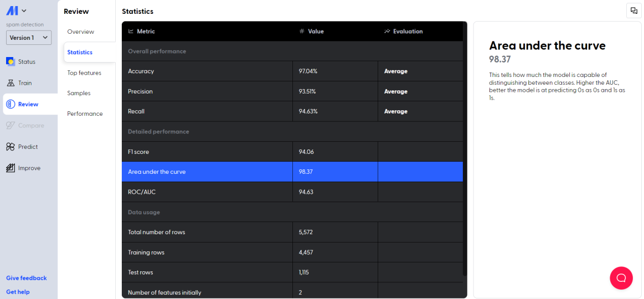Switch to the Overview tab
This screenshot has width=644, height=299.
point(80,32)
